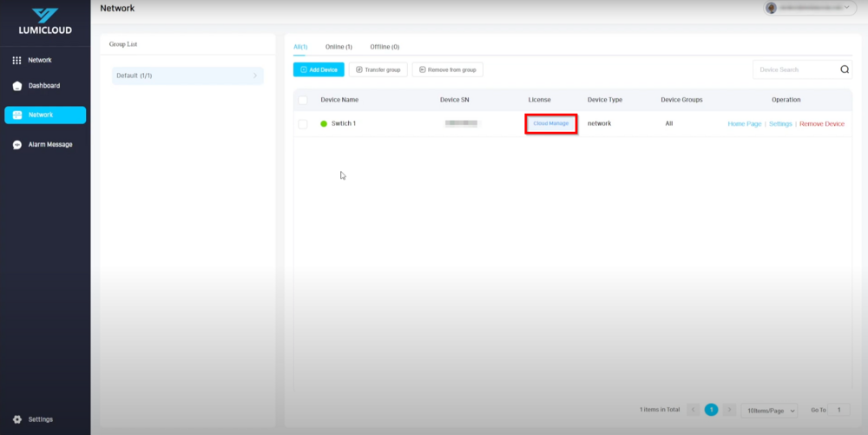Switch to the Offline (0) tab
This screenshot has width=868, height=435.
pyautogui.click(x=385, y=47)
